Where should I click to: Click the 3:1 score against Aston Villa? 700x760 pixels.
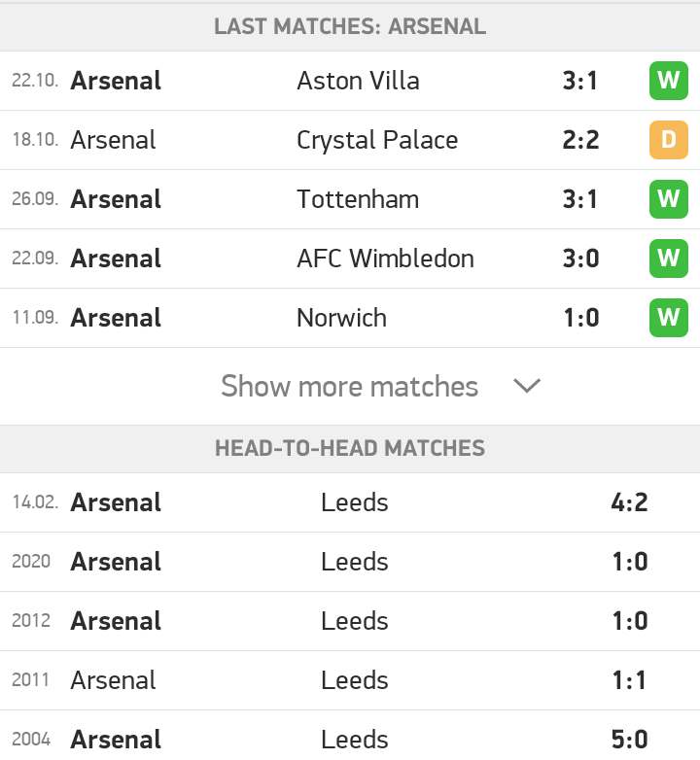(580, 81)
